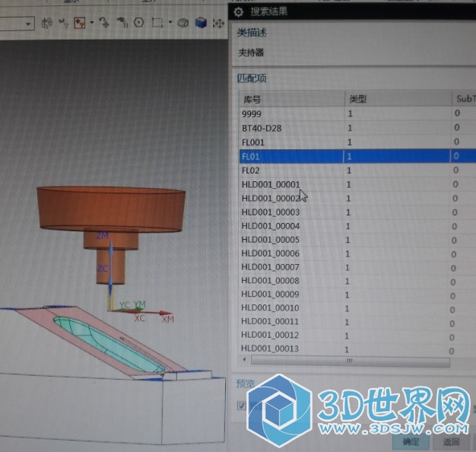
Task: Select library row 9999
Action: (357, 113)
